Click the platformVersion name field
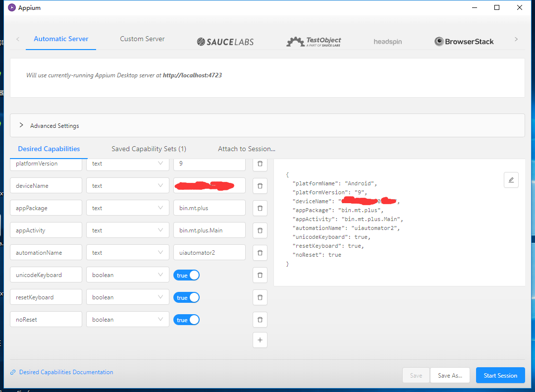 point(46,164)
